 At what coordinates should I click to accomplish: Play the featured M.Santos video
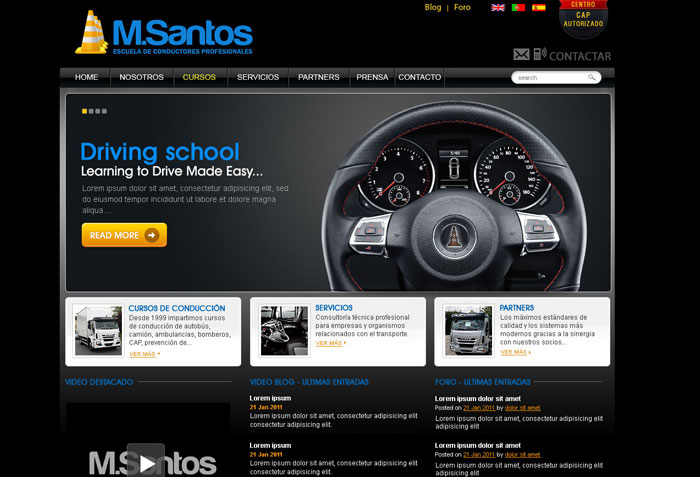(x=146, y=461)
